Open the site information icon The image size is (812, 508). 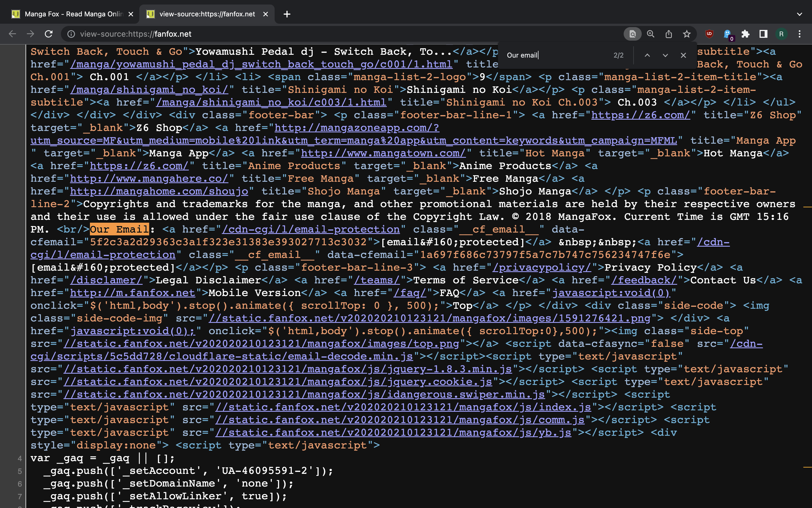[71, 34]
